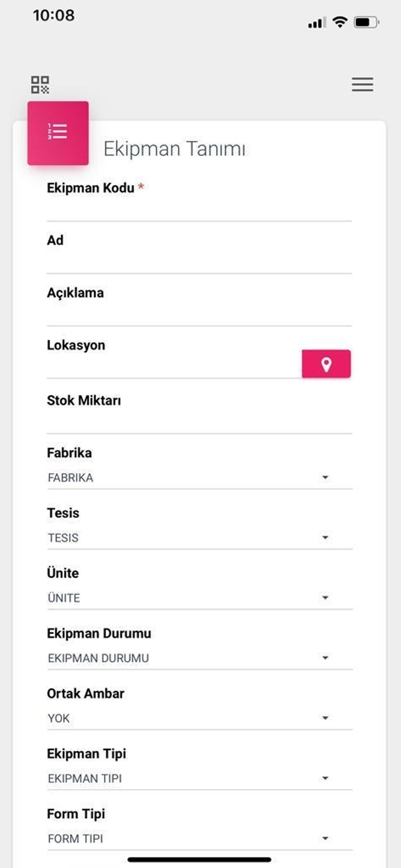Tap the pink numbered list icon

(x=58, y=133)
